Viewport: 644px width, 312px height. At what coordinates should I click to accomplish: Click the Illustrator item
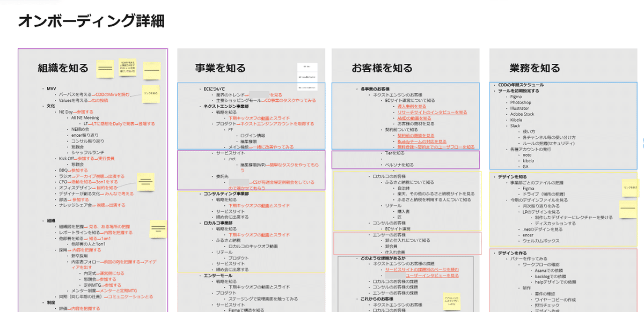pyautogui.click(x=520, y=108)
